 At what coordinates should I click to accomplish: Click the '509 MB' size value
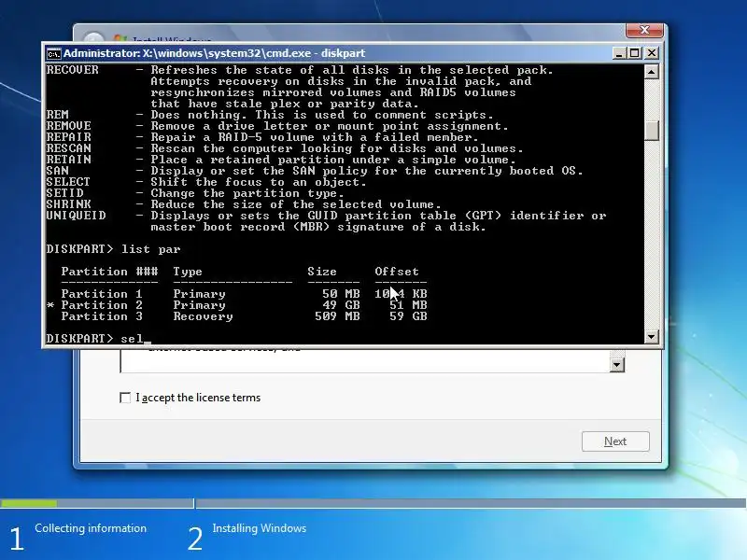click(337, 316)
